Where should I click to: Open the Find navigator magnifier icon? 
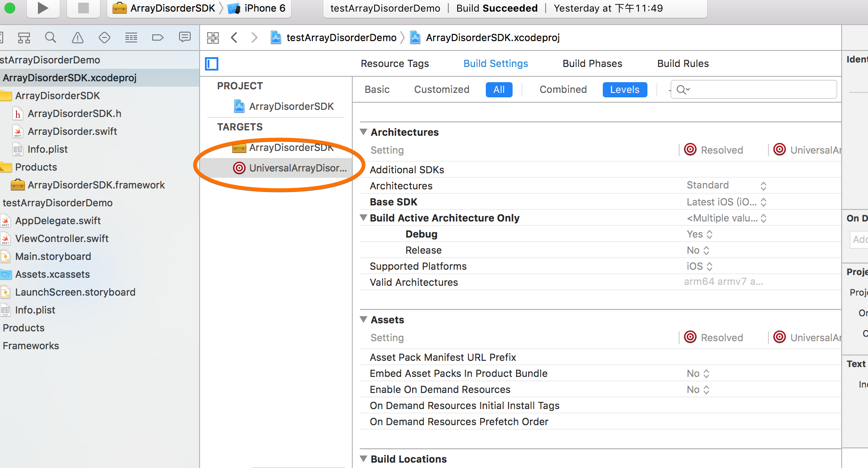[x=50, y=38]
